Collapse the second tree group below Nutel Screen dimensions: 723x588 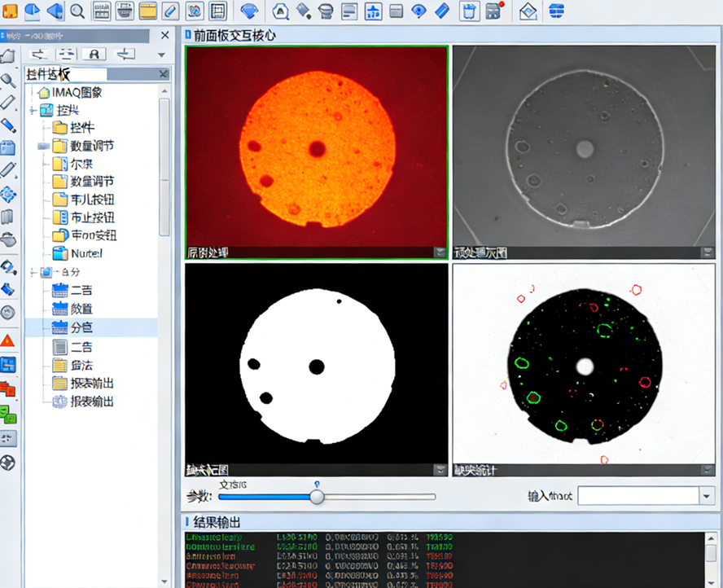point(33,272)
